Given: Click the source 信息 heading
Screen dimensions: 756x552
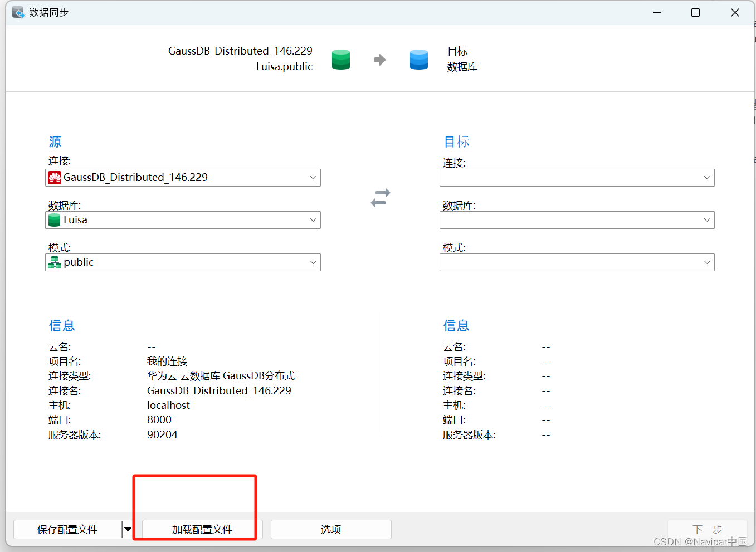Looking at the screenshot, I should pyautogui.click(x=62, y=325).
